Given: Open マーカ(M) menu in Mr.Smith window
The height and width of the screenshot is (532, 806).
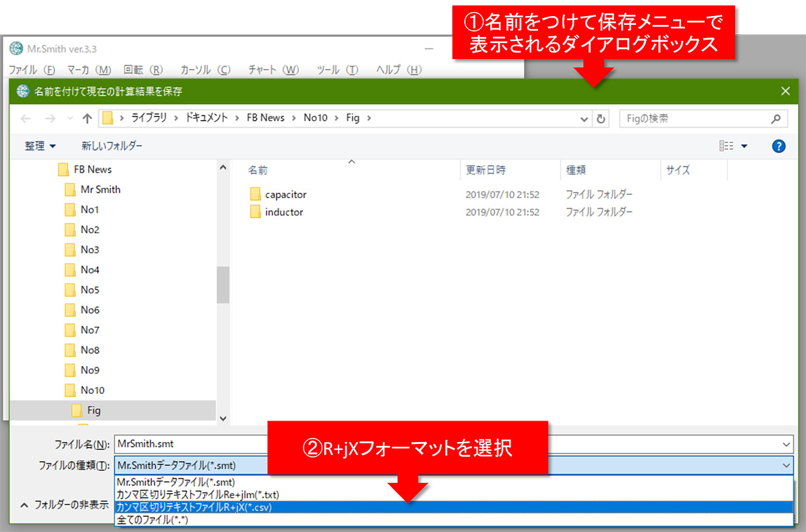Looking at the screenshot, I should click(89, 69).
